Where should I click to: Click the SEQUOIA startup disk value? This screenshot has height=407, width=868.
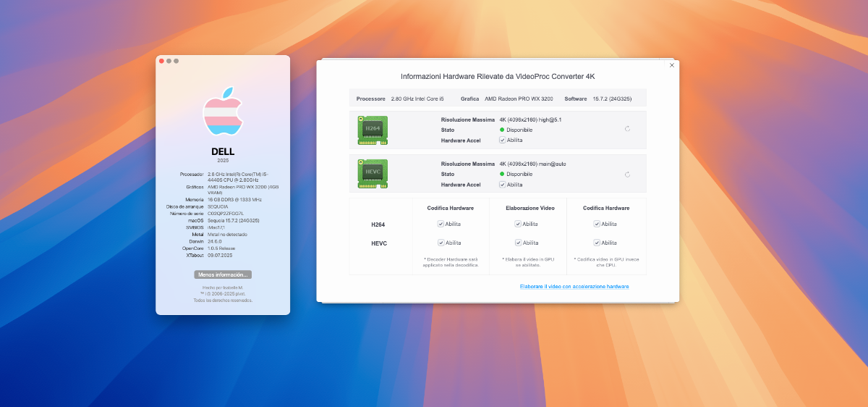218,206
